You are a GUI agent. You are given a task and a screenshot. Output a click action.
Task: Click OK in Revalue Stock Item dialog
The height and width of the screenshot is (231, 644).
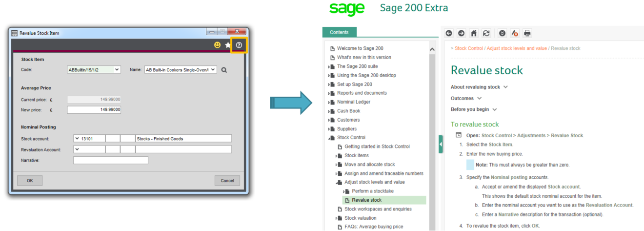(x=30, y=181)
